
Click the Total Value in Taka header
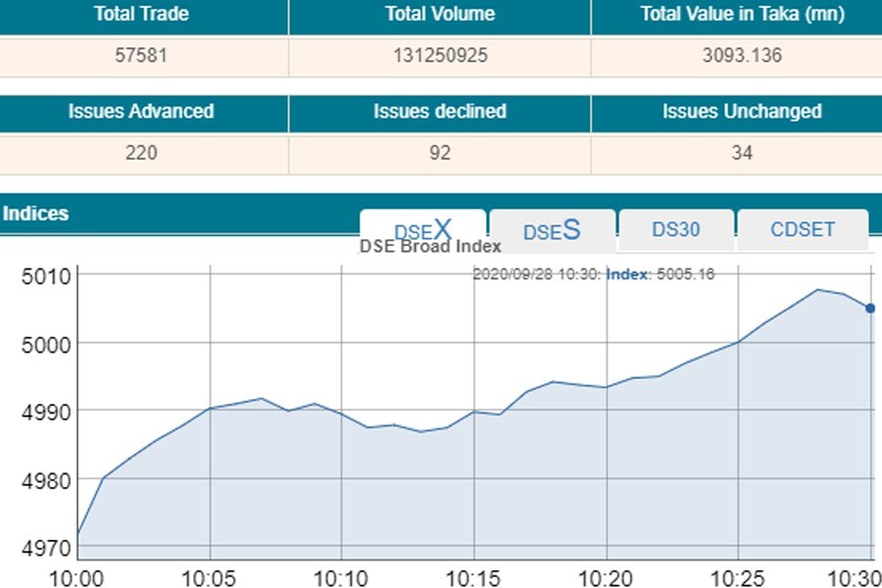(x=742, y=15)
